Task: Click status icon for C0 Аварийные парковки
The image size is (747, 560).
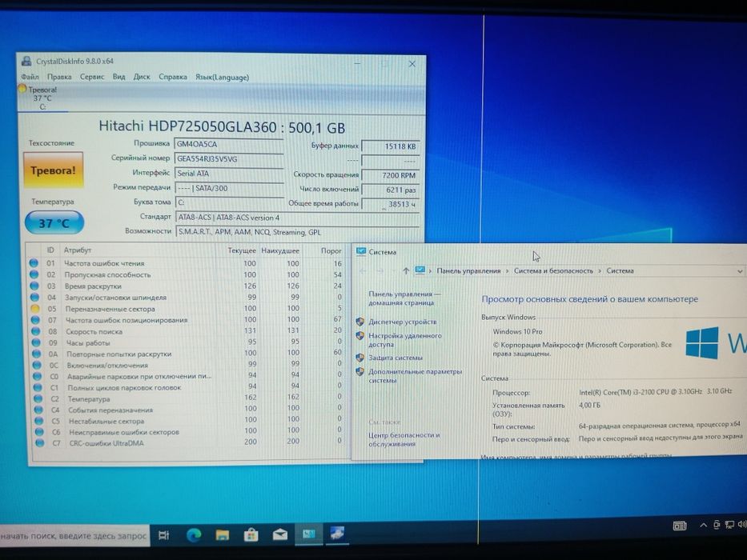Action: [x=38, y=376]
